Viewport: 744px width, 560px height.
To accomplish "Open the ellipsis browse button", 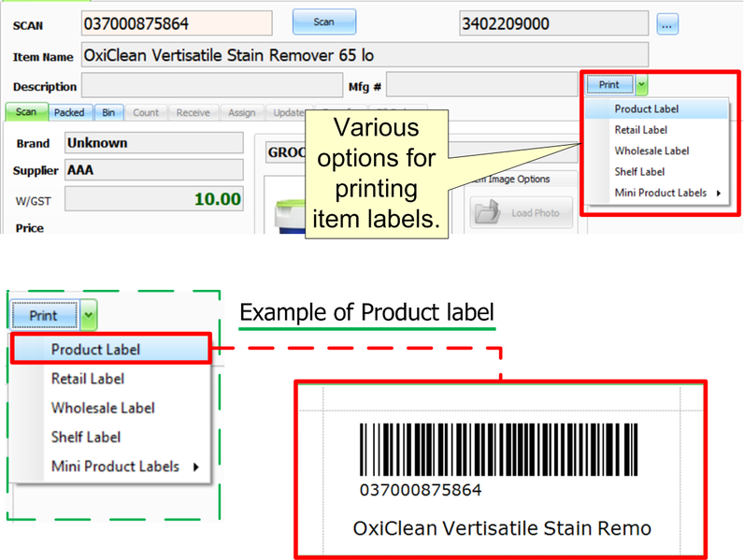I will 667,24.
